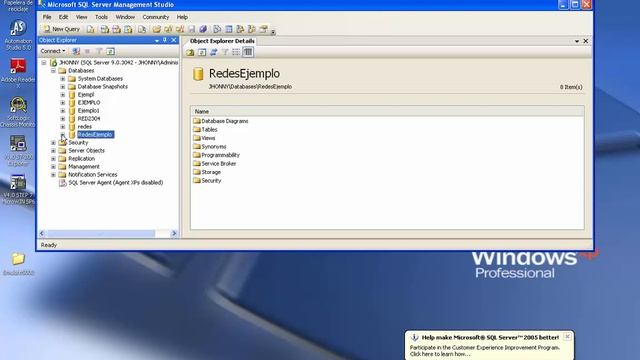Select the Object Explorer Details tab
The image size is (640, 360).
222,41
